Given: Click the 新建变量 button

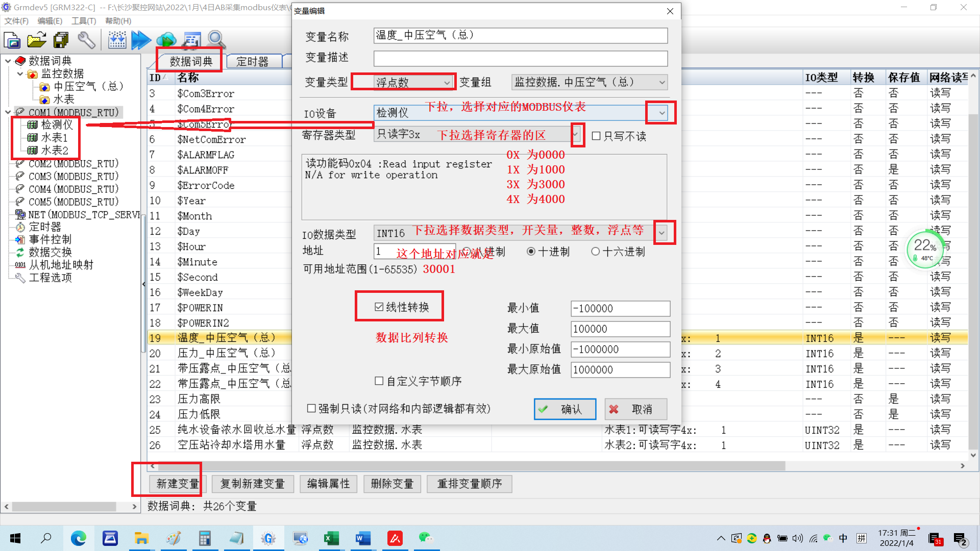Looking at the screenshot, I should coord(177,484).
